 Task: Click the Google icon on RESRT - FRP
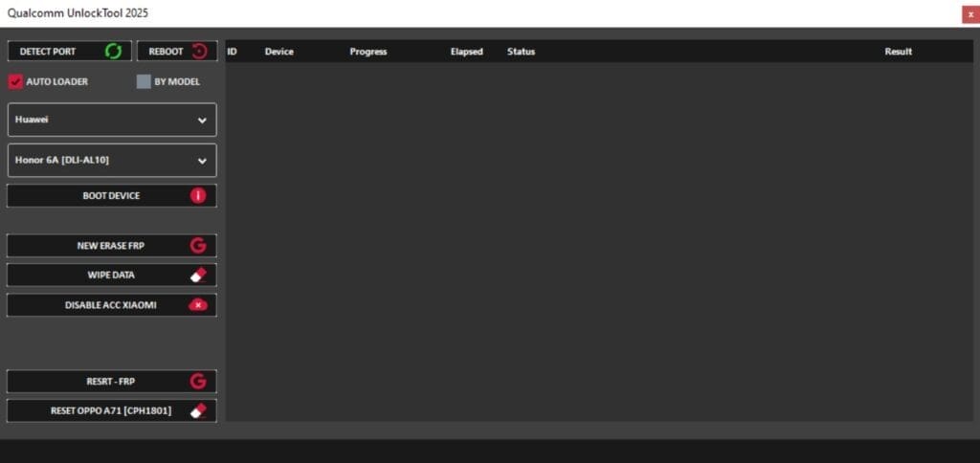pos(198,382)
